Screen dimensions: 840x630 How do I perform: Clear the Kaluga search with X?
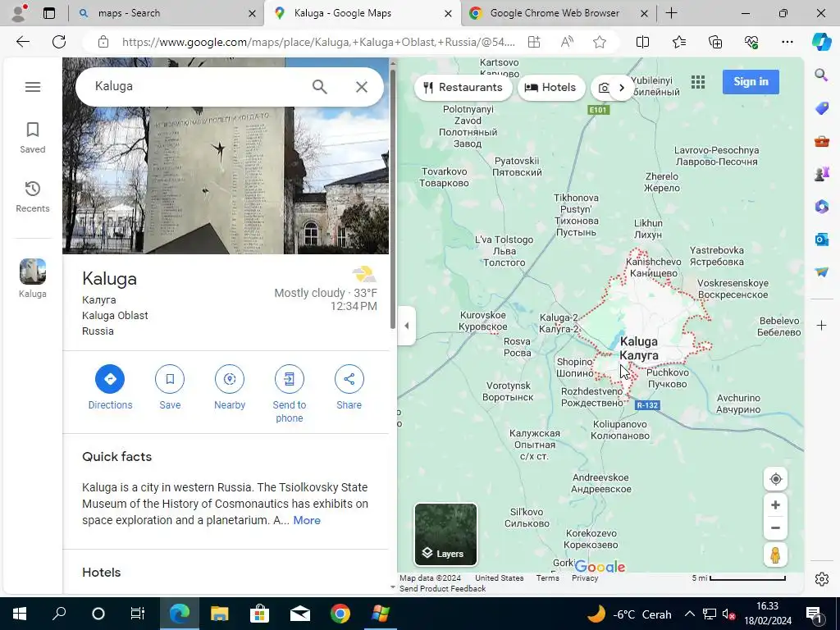point(362,86)
